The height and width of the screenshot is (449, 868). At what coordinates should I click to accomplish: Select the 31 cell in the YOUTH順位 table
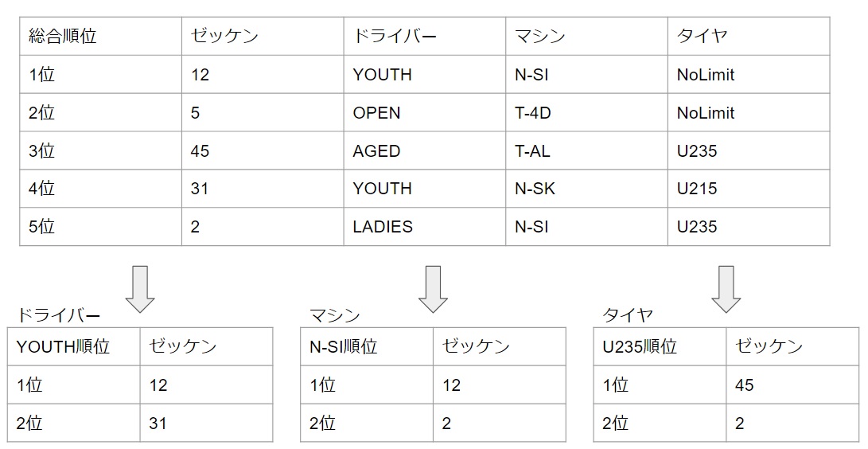[206, 424]
